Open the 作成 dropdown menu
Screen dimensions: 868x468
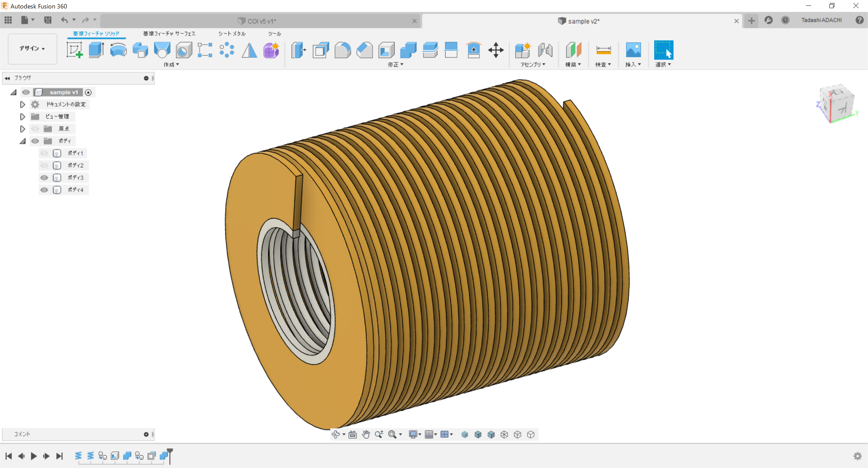[171, 64]
